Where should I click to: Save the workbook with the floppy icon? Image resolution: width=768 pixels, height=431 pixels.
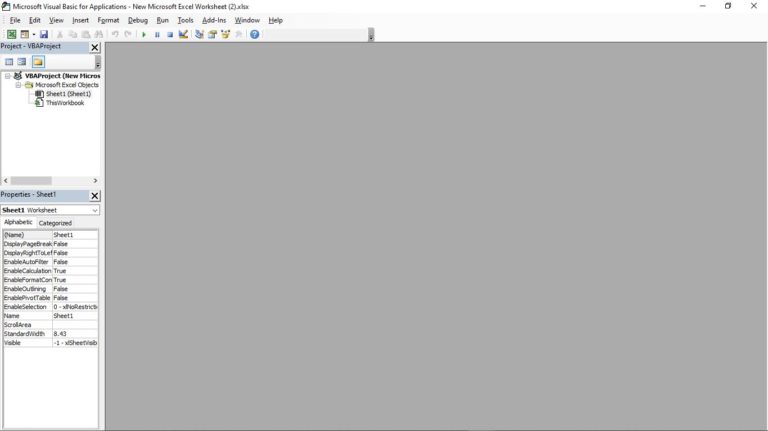pos(44,34)
